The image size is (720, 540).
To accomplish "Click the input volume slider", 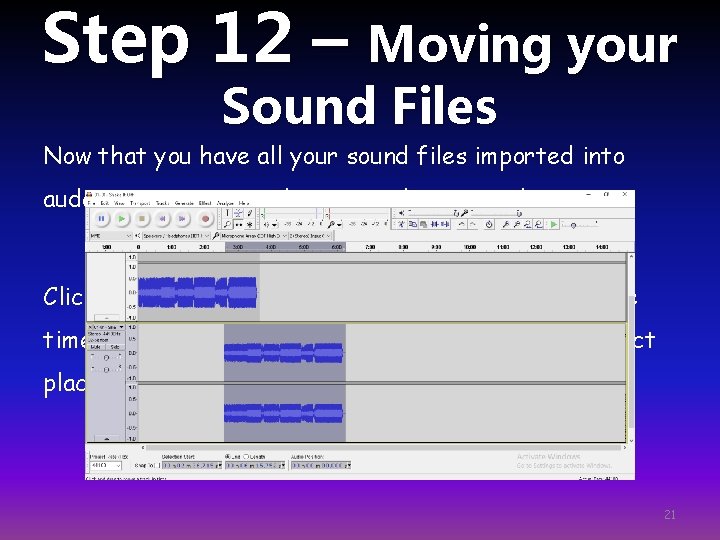I will pos(496,213).
